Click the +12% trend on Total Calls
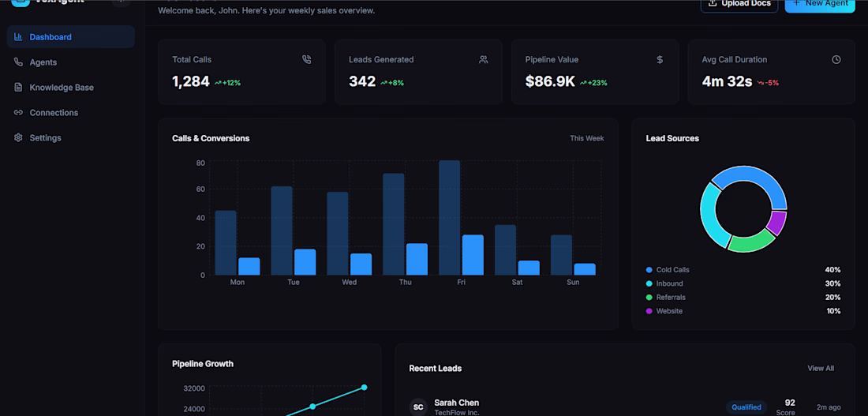This screenshot has height=416, width=868. 227,83
